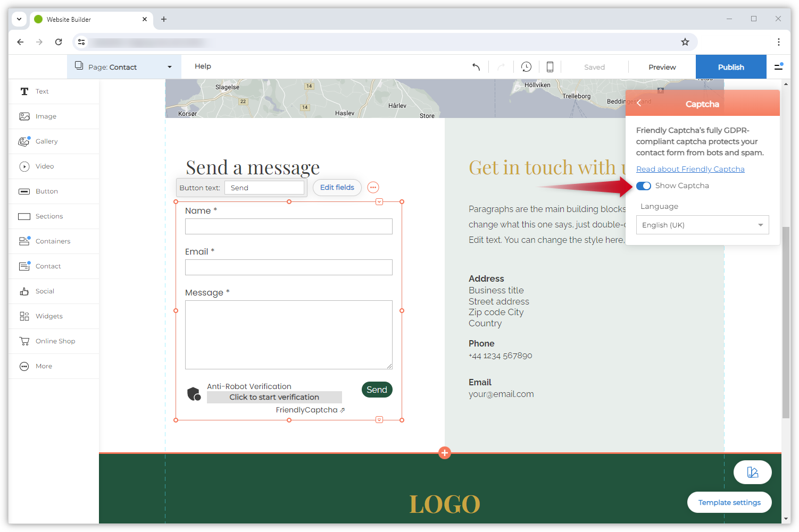Bookmark this page with star icon

pos(685,42)
